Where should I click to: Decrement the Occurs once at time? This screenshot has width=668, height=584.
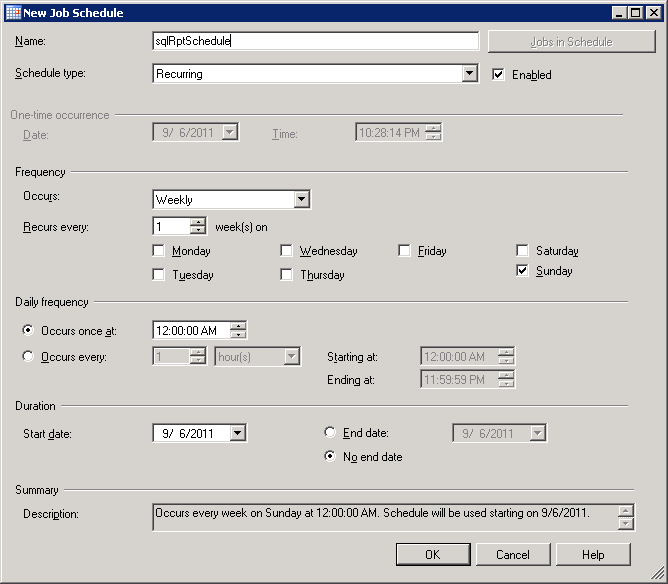coord(238,335)
